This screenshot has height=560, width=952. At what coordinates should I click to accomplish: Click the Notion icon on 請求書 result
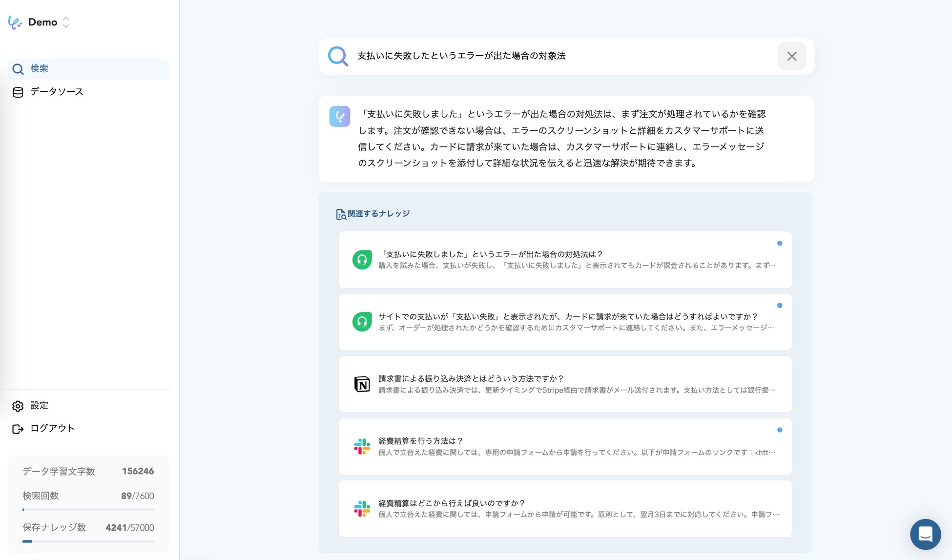(x=362, y=384)
